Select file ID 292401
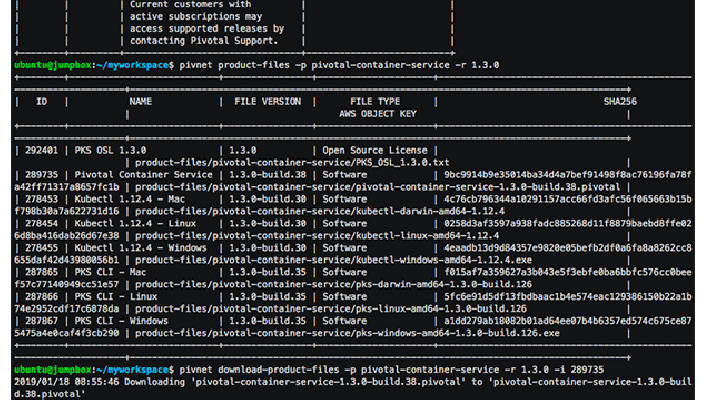Screen dimensions: 712x400 coord(41,150)
